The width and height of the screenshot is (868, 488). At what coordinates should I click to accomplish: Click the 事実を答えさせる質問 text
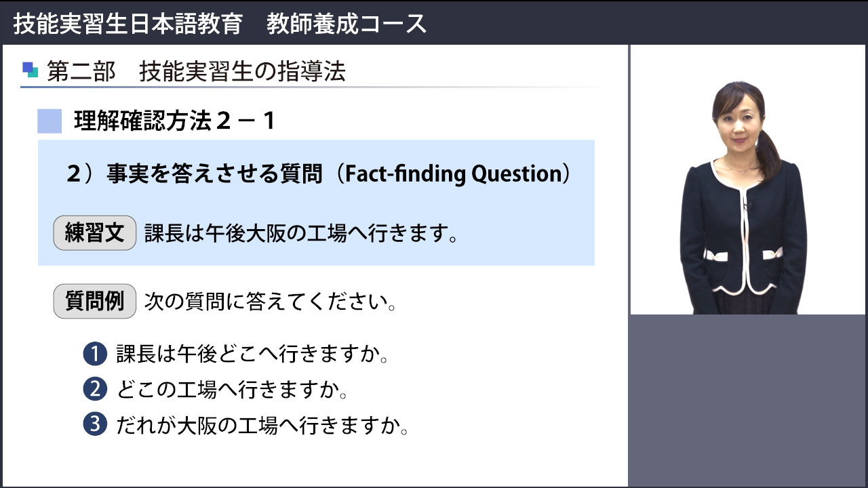point(214,174)
